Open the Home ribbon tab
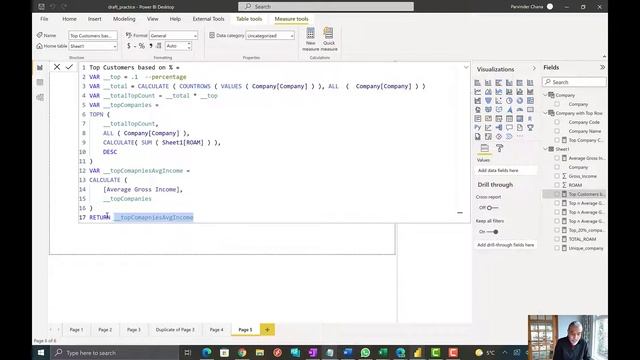 (69, 19)
